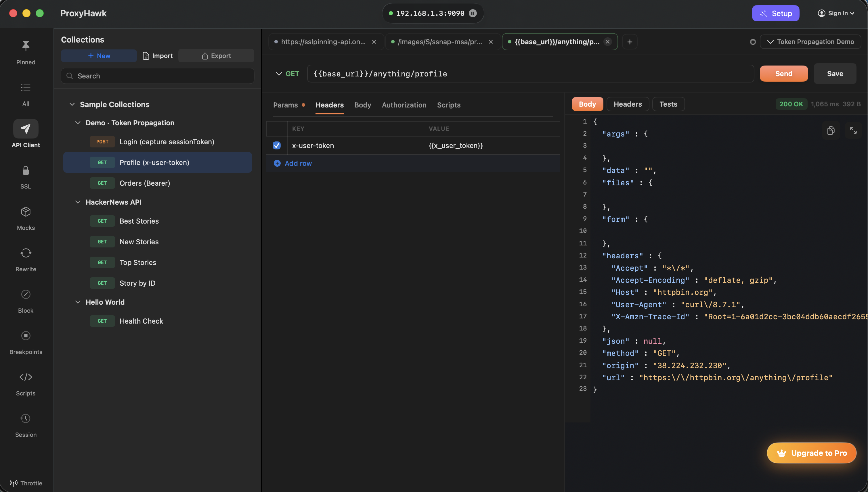The image size is (868, 492).
Task: Uncheck the x-user-token header checkbox
Action: coord(277,146)
